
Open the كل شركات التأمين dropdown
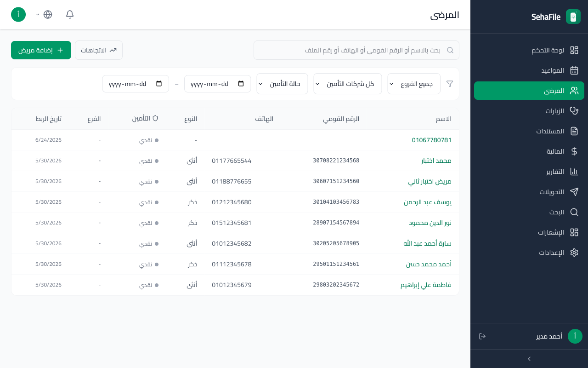pyautogui.click(x=348, y=84)
